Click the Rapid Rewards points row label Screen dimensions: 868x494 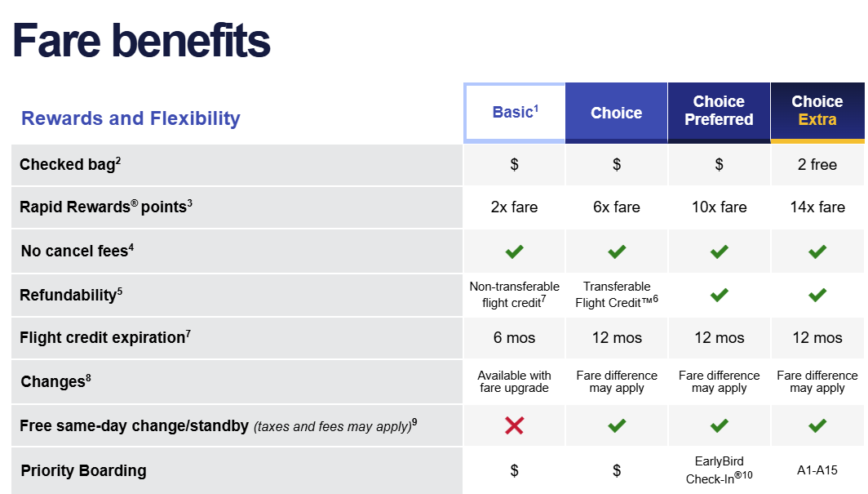pos(106,207)
